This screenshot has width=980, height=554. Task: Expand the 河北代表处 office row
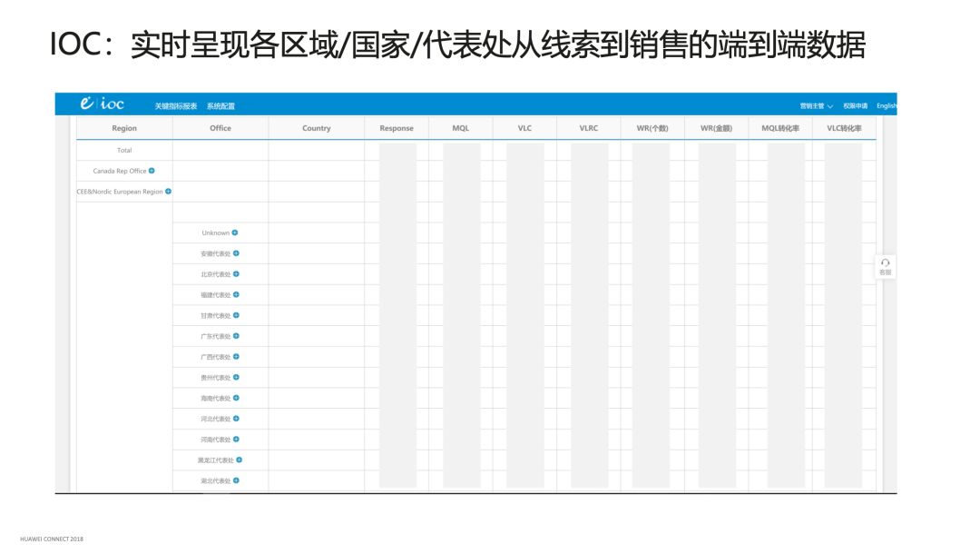click(236, 419)
